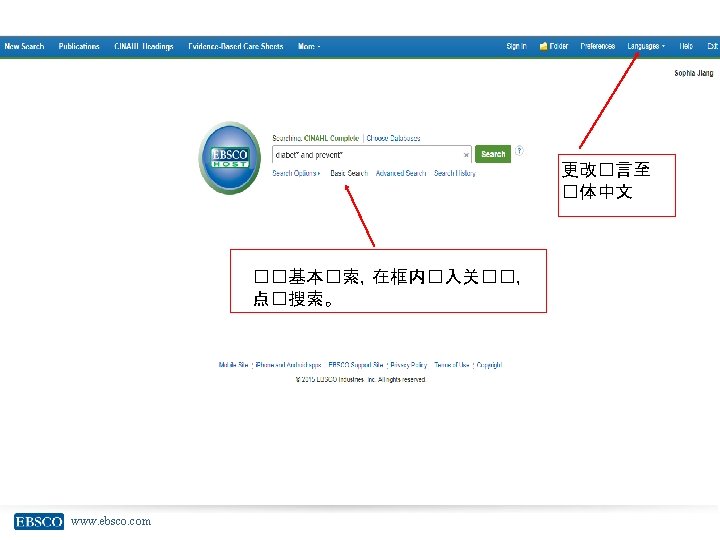Expand the More dropdown menu

click(309, 46)
